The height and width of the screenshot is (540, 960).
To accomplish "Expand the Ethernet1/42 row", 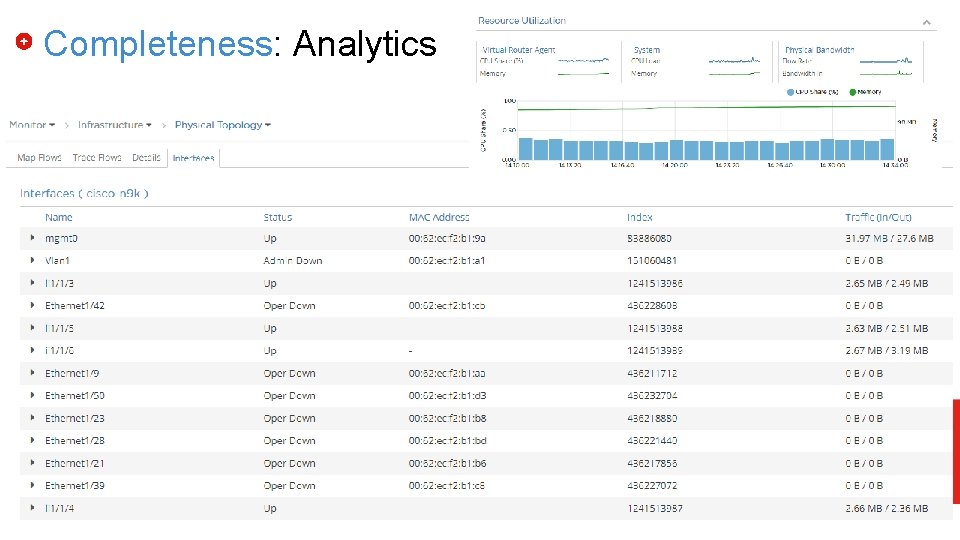I will (x=32, y=305).
